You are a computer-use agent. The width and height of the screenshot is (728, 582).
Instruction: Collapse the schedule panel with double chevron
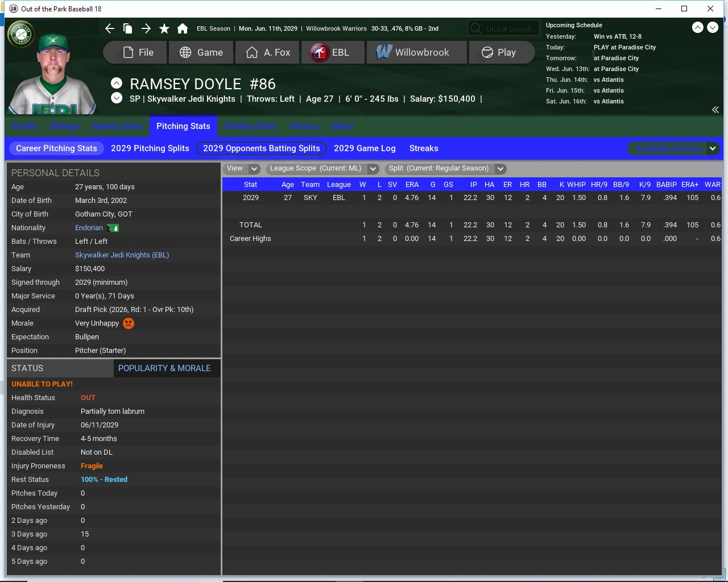click(715, 110)
